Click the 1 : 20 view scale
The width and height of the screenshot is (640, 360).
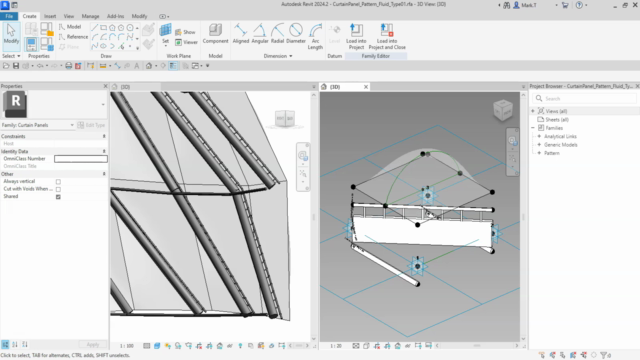click(336, 346)
